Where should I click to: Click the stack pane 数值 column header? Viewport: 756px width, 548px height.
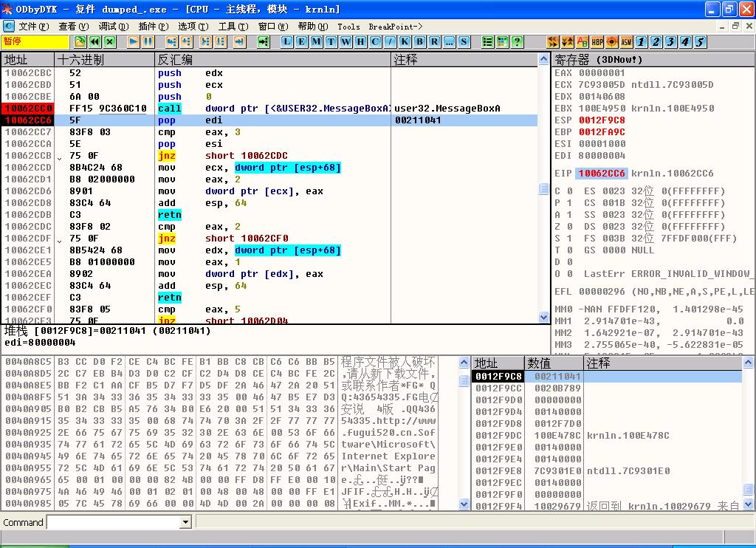point(554,363)
